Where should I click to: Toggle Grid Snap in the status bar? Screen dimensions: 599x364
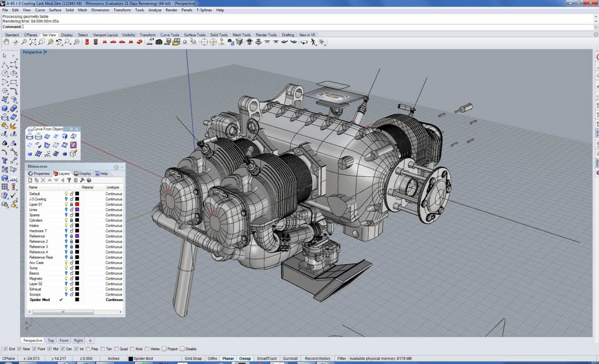pyautogui.click(x=193, y=358)
